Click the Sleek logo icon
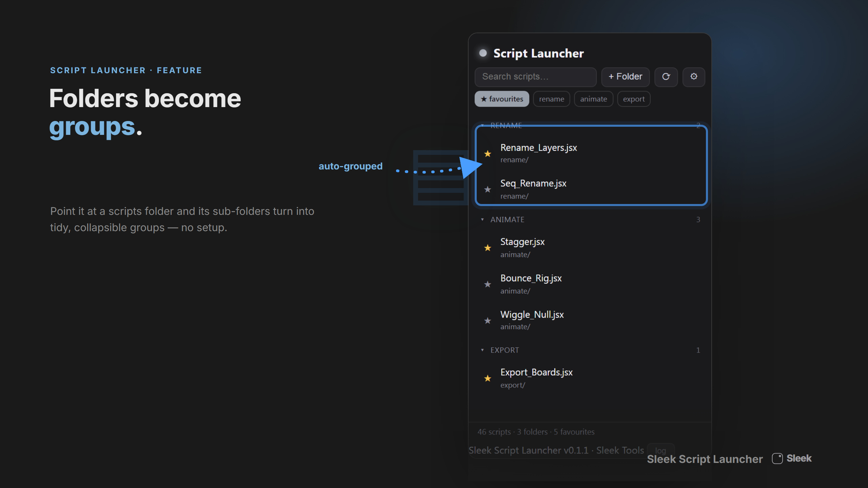 coord(777,459)
